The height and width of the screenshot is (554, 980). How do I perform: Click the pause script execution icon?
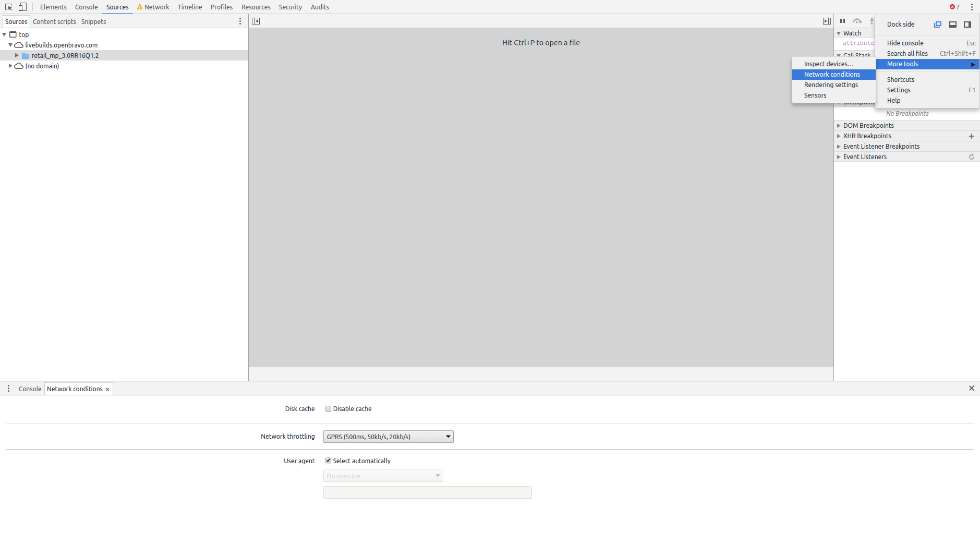tap(842, 21)
